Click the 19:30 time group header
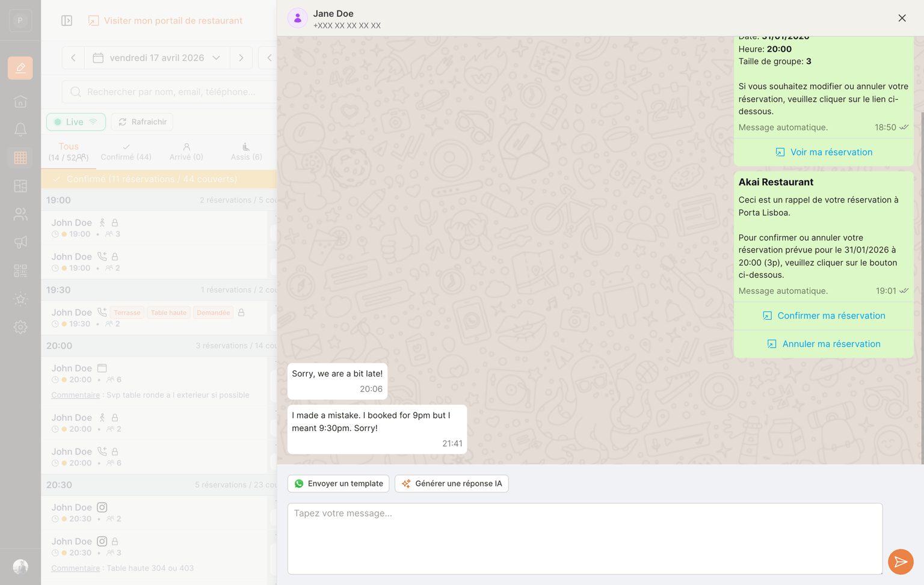 159,290
